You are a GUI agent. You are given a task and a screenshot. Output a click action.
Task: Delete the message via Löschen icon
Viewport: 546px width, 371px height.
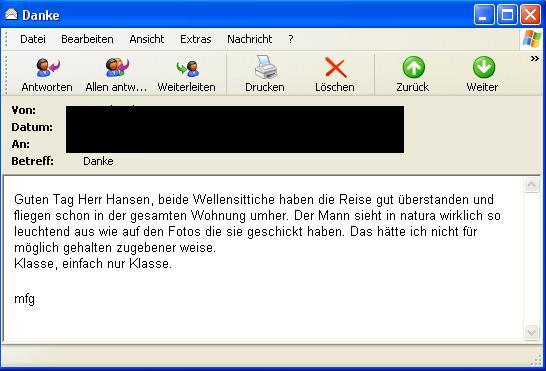[335, 68]
